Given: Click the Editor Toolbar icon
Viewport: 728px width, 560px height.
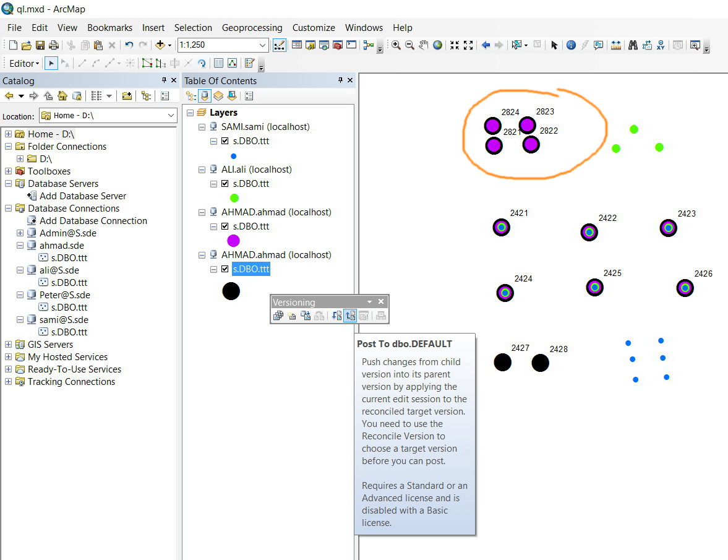Looking at the screenshot, I should pyautogui.click(x=280, y=45).
